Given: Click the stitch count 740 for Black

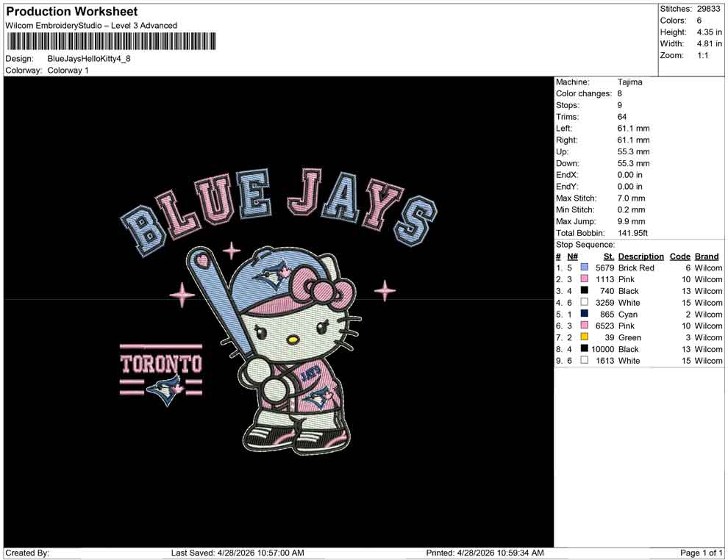Looking at the screenshot, I should coord(607,291).
